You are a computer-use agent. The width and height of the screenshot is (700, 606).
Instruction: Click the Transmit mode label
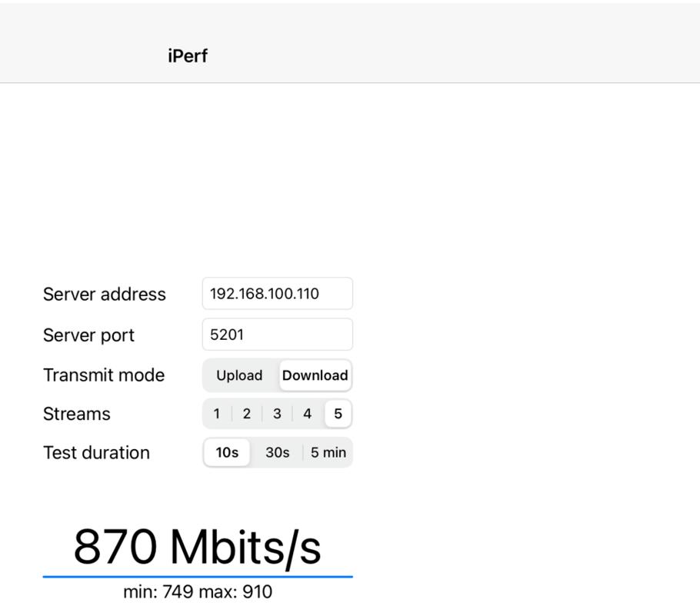click(104, 375)
